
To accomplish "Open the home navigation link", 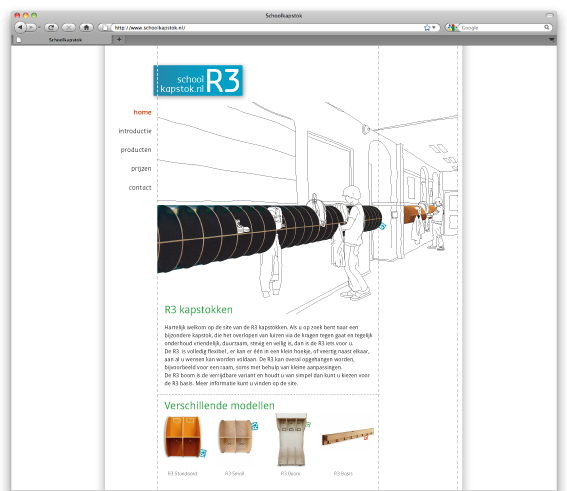I will [x=142, y=112].
